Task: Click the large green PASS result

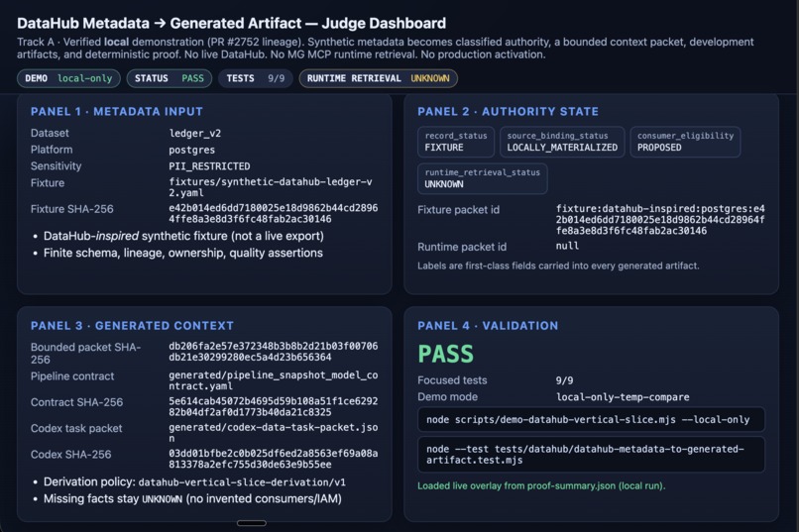Action: (445, 354)
